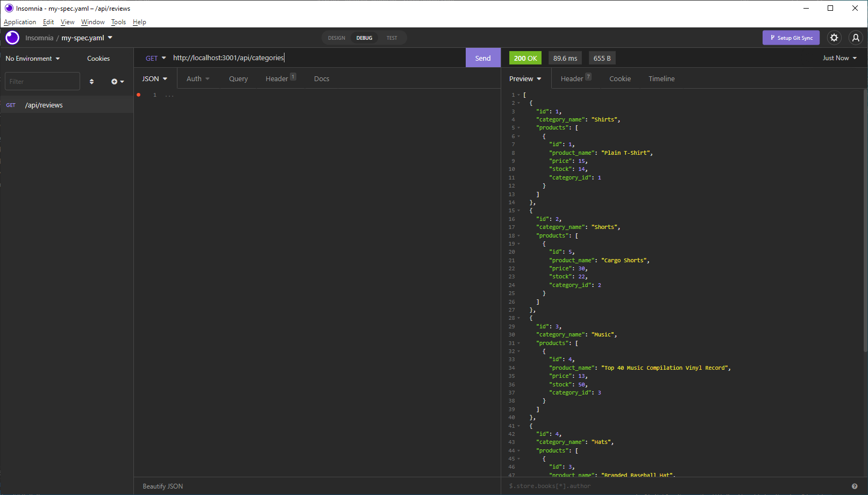
Task: Send the request
Action: tap(483, 58)
